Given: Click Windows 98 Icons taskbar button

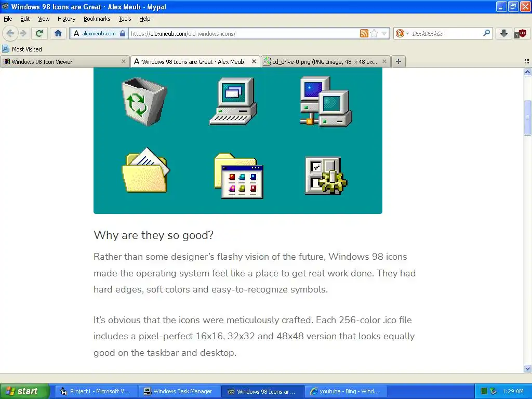Looking at the screenshot, I should [263, 391].
